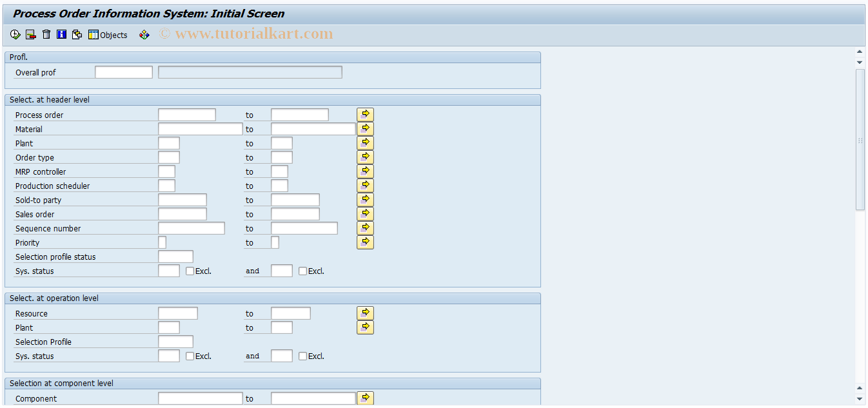This screenshot has width=868, height=408.
Task: Select the operation-level Plant from field
Action: (169, 327)
